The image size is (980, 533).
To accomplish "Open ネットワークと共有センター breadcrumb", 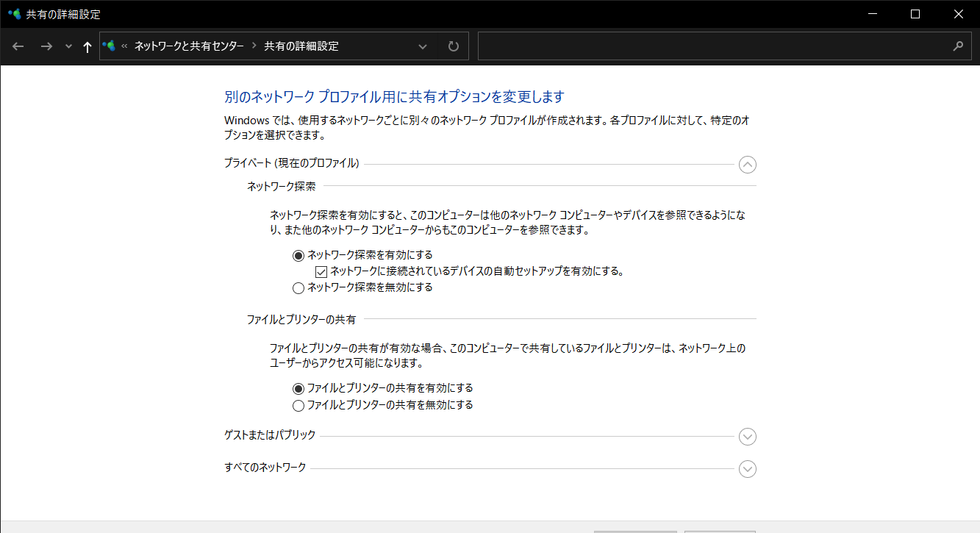I will pos(189,46).
